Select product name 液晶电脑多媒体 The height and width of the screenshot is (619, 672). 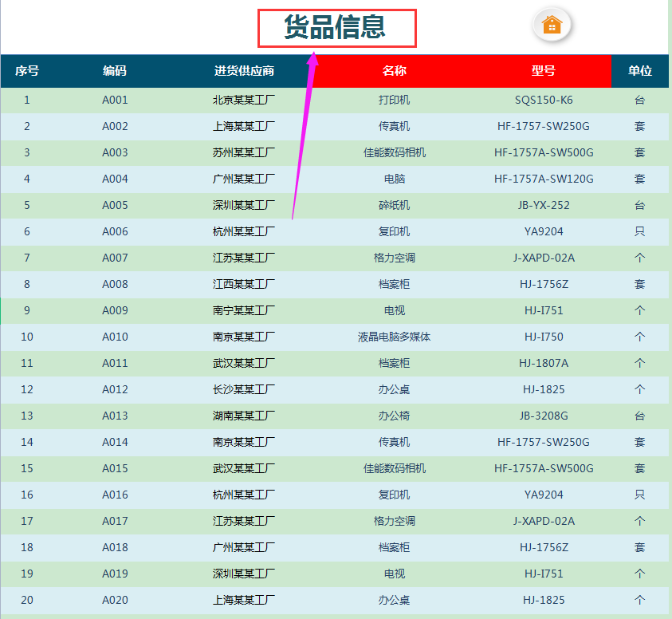point(395,337)
